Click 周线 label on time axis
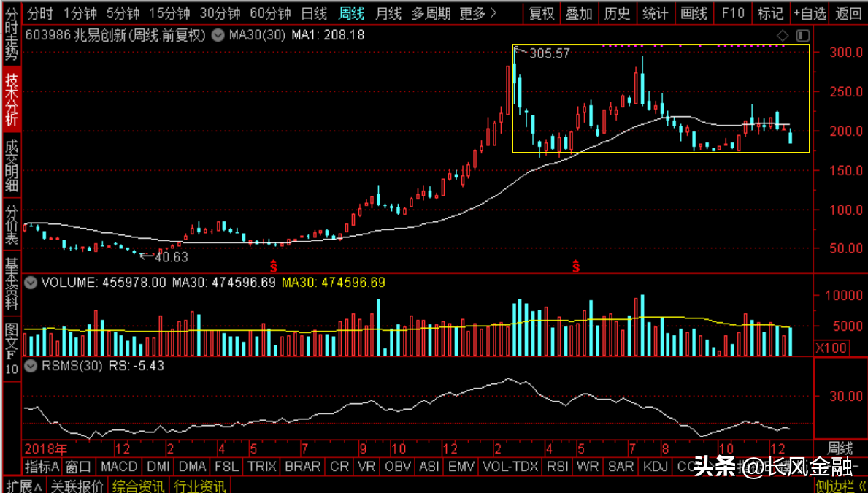 click(840, 448)
